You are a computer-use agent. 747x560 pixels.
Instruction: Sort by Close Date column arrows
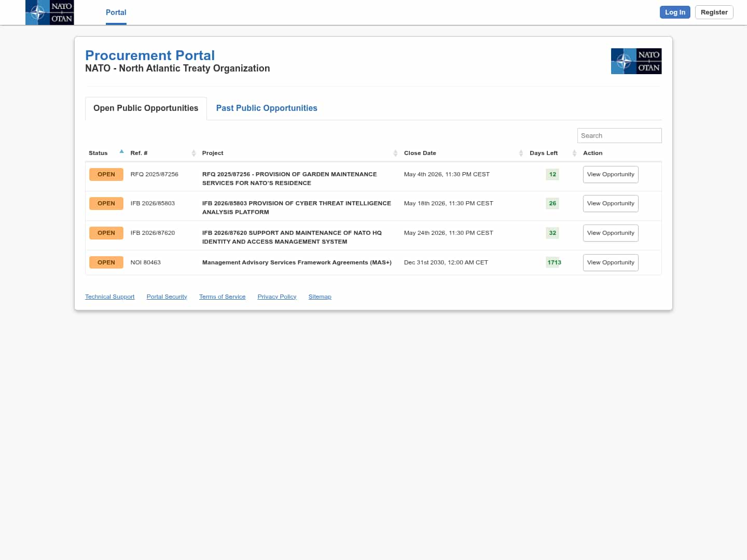521,153
